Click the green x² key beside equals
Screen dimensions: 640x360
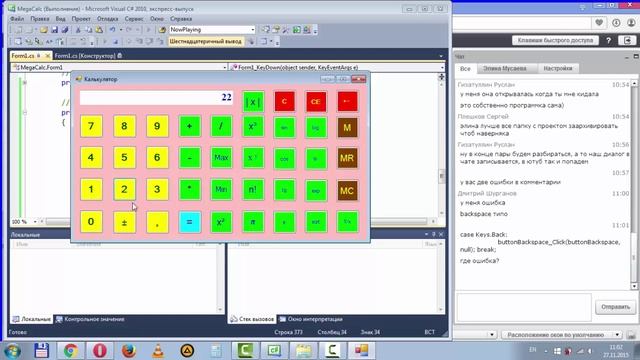221,222
